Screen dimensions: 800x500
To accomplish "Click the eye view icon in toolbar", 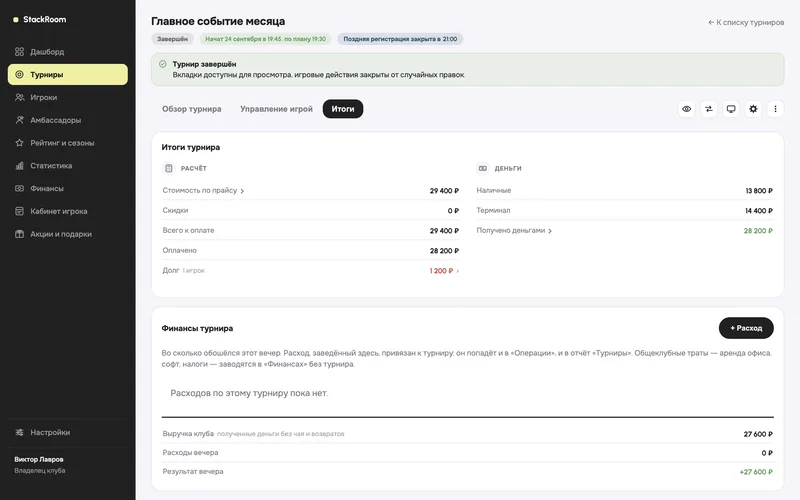I will click(x=687, y=109).
